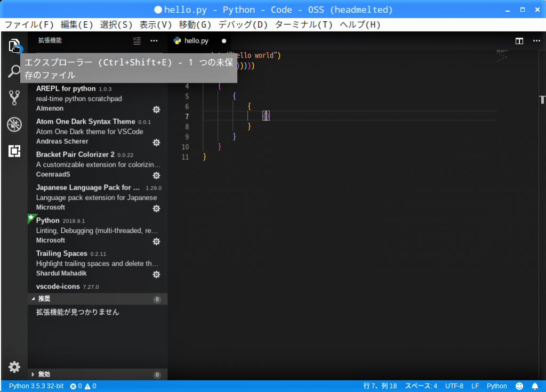This screenshot has height=392, width=546.
Task: Open settings gear for Bracket Pair Colorizer 2
Action: tap(156, 176)
